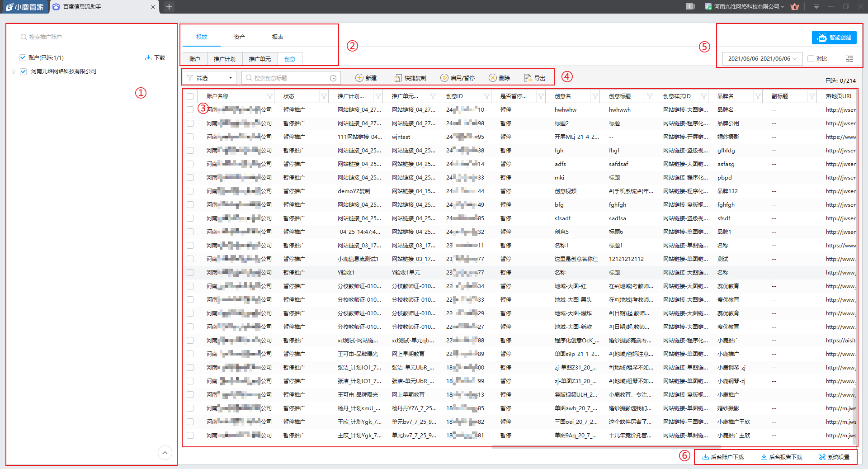Select the 创意 sub-tab
The height and width of the screenshot is (469, 868).
point(290,59)
